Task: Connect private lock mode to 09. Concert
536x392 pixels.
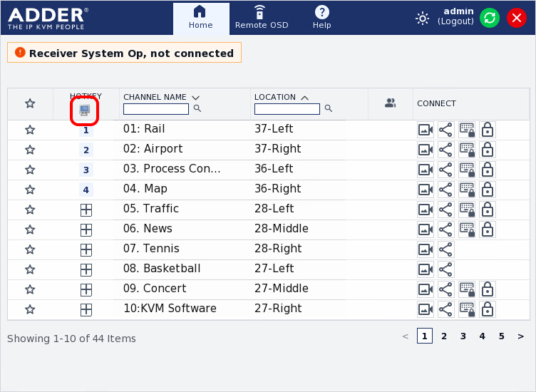Action: pyautogui.click(x=487, y=289)
